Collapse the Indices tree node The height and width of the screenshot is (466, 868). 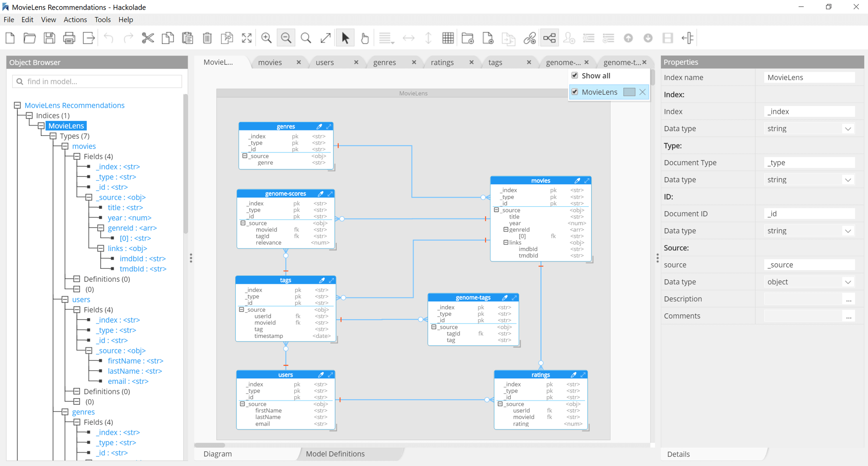coord(29,115)
